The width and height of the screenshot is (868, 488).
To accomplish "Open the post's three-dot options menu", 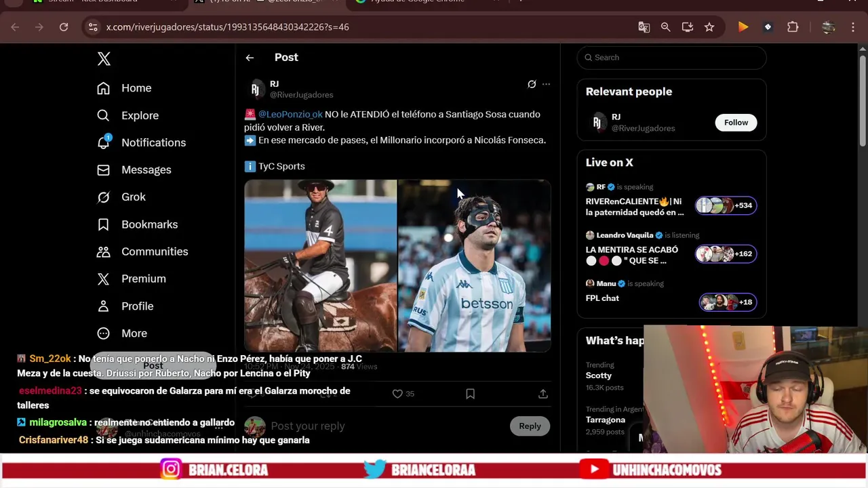I will tap(546, 84).
